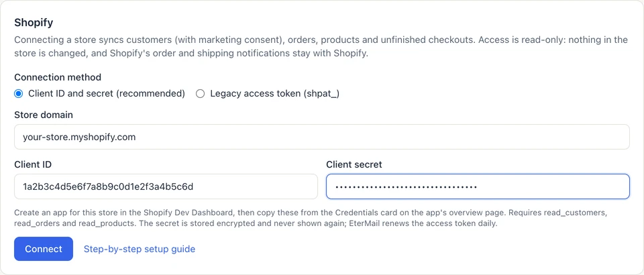Open the Step-by-step setup guide link
Image resolution: width=644 pixels, height=275 pixels.
click(x=140, y=249)
